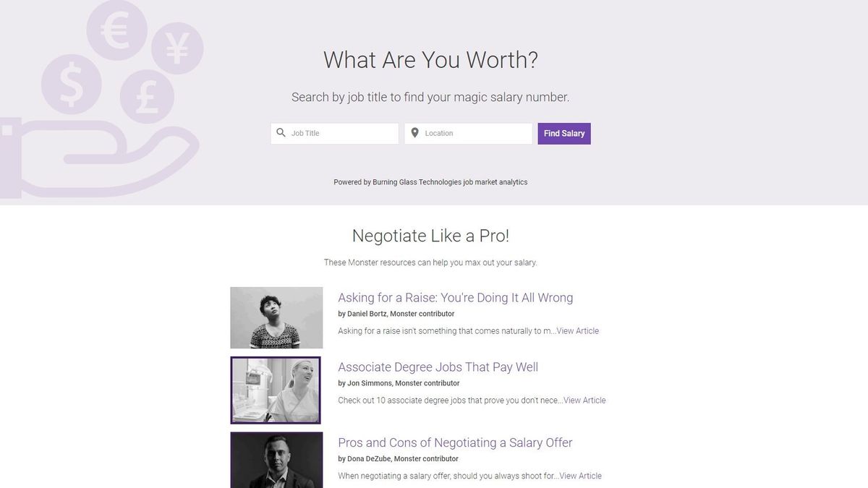Viewport: 868px width, 488px height.
Task: Click View Article for the raise article
Action: [x=579, y=330]
